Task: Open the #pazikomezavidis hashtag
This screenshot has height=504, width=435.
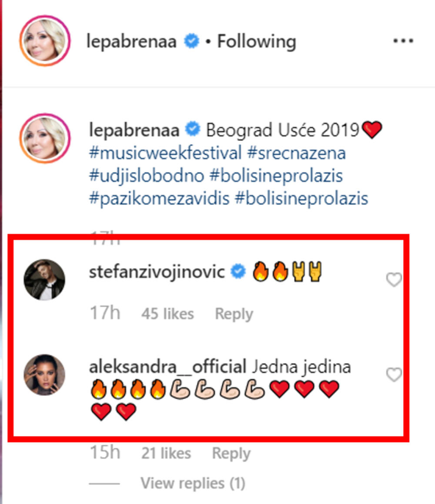Action: (x=159, y=199)
